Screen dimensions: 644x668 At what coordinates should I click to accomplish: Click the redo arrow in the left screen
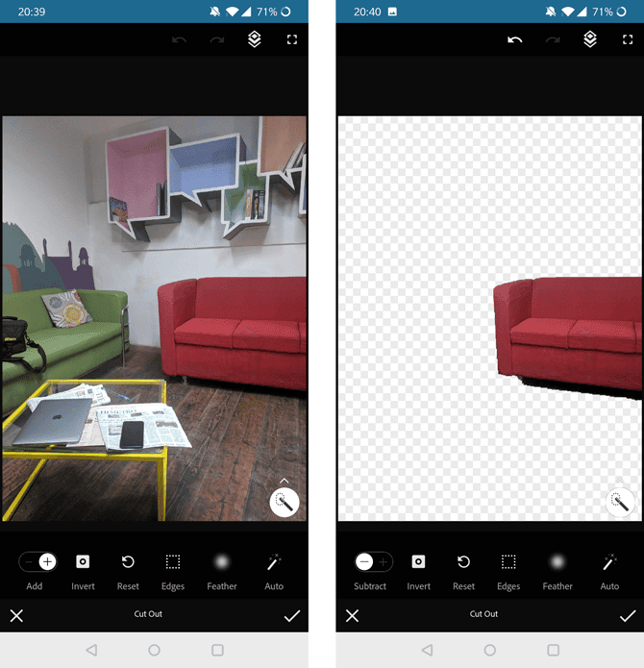217,40
